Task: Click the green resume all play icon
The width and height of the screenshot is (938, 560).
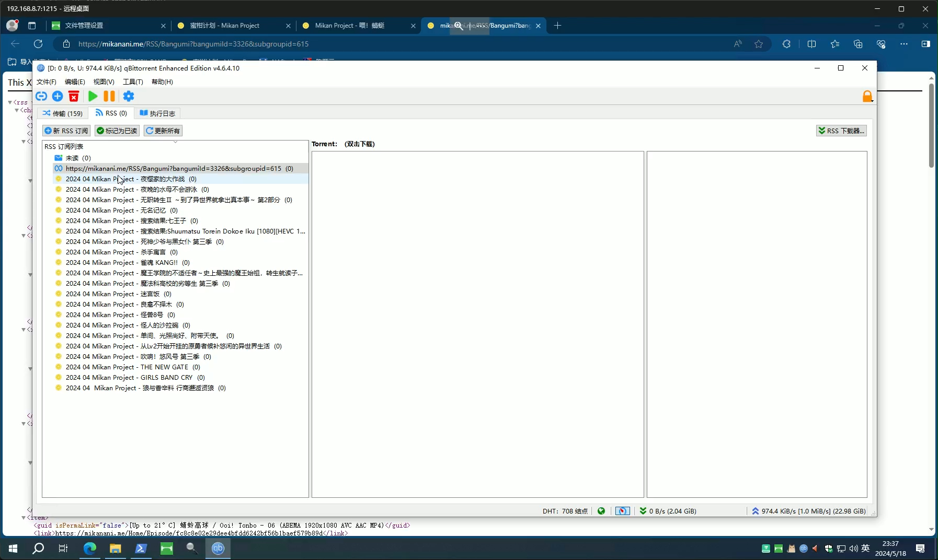Action: pyautogui.click(x=93, y=96)
